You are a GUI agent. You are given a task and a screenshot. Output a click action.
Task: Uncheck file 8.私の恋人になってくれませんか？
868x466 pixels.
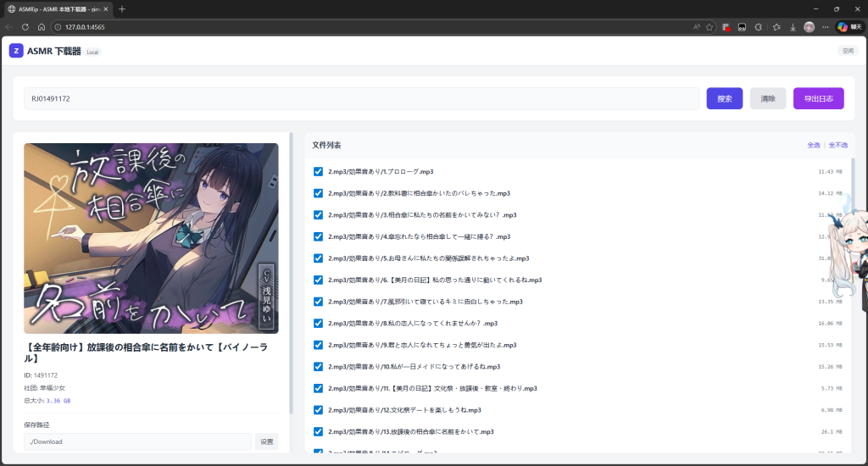click(x=319, y=323)
